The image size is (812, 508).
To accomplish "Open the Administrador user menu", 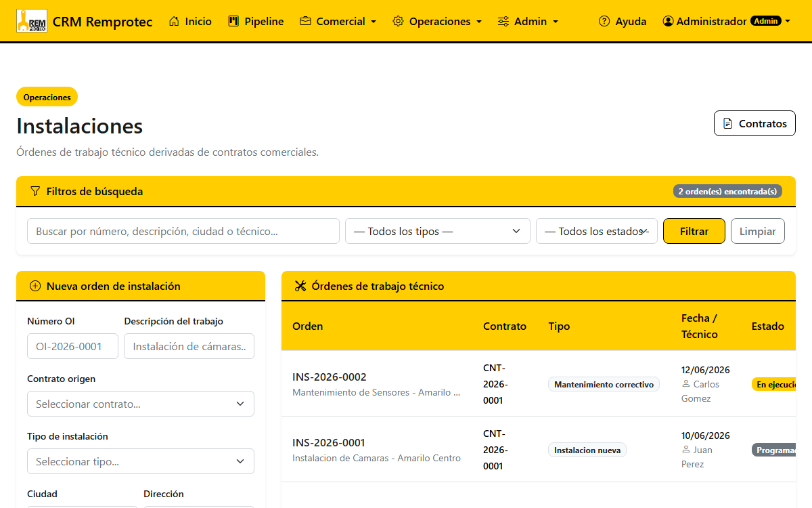I will coord(727,22).
